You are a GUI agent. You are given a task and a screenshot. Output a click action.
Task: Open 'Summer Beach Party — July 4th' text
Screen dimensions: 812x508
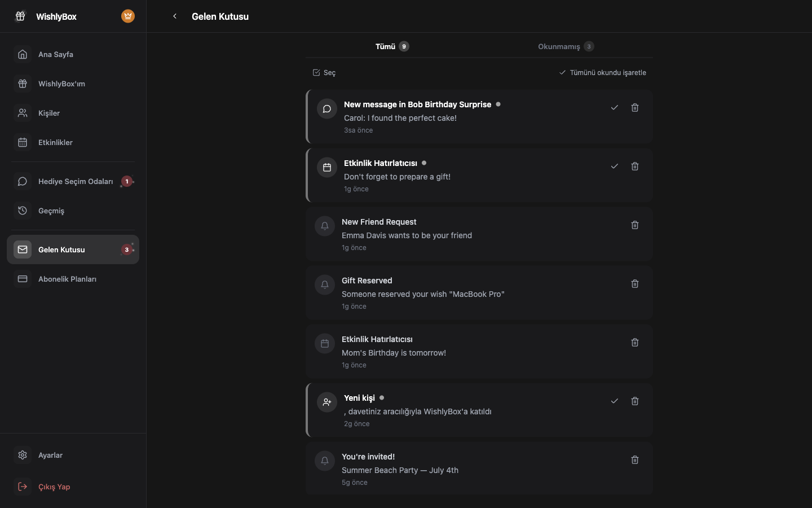click(400, 470)
